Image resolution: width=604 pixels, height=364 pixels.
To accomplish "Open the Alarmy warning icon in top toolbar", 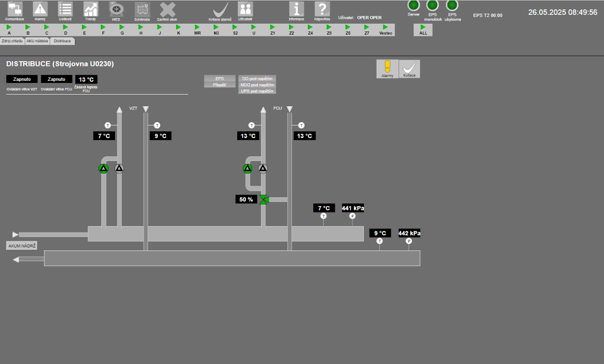I will [40, 9].
